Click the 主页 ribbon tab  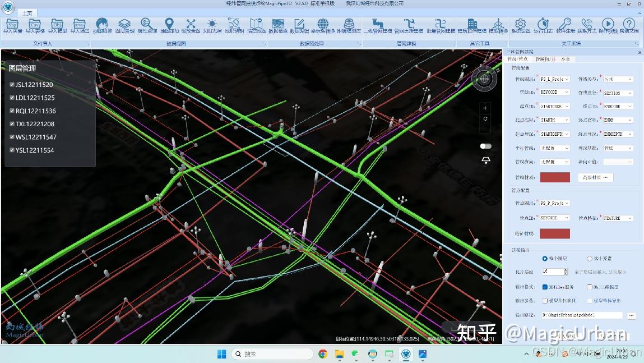pyautogui.click(x=26, y=12)
